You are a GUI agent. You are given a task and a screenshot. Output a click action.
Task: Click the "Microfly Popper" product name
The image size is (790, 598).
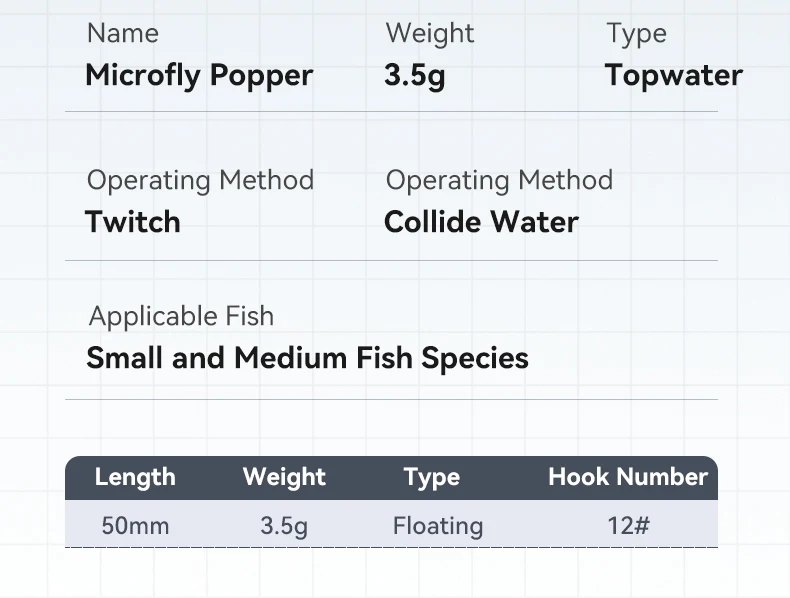pos(199,76)
